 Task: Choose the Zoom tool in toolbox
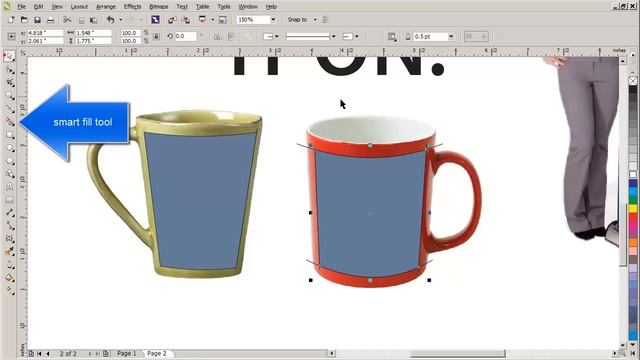9,96
